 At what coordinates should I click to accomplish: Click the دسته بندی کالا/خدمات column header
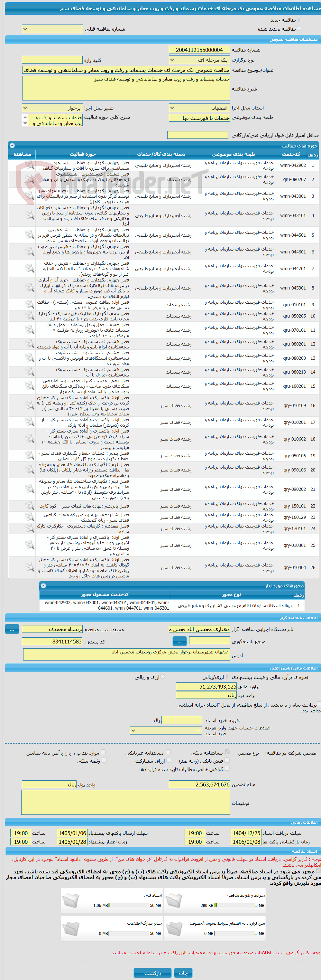(x=161, y=154)
